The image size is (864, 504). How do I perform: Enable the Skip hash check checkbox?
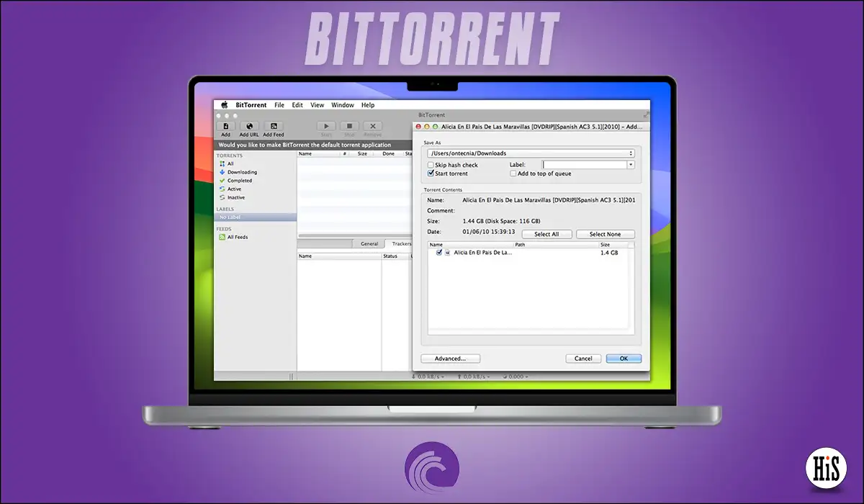(430, 166)
